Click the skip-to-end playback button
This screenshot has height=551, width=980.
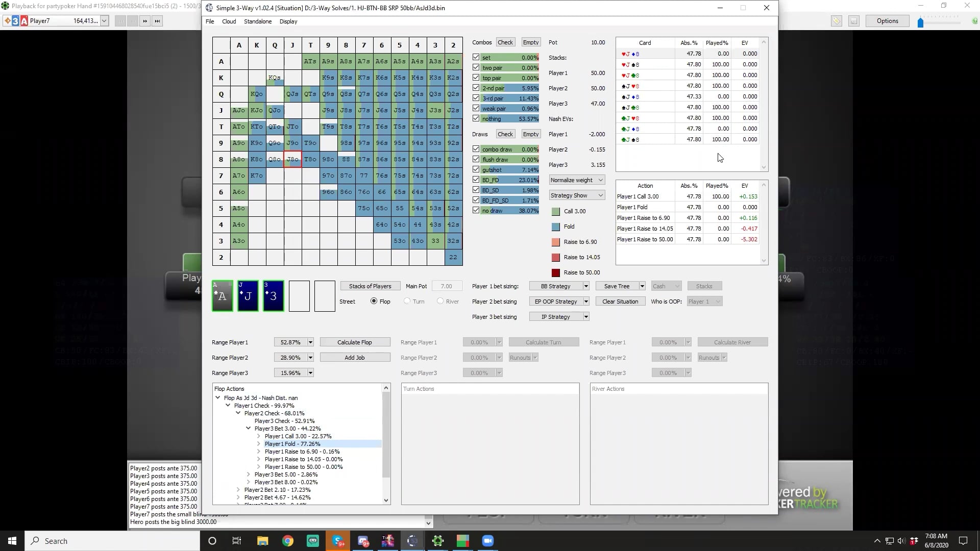click(157, 21)
